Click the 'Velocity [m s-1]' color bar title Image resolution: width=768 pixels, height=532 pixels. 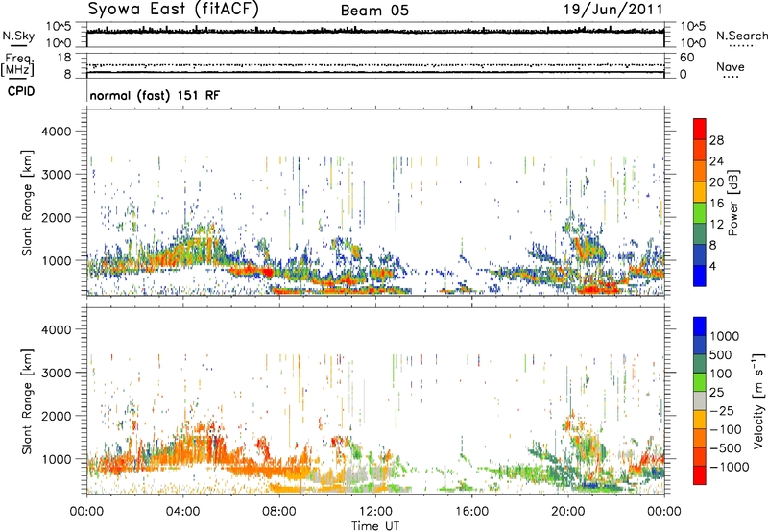tap(759, 400)
